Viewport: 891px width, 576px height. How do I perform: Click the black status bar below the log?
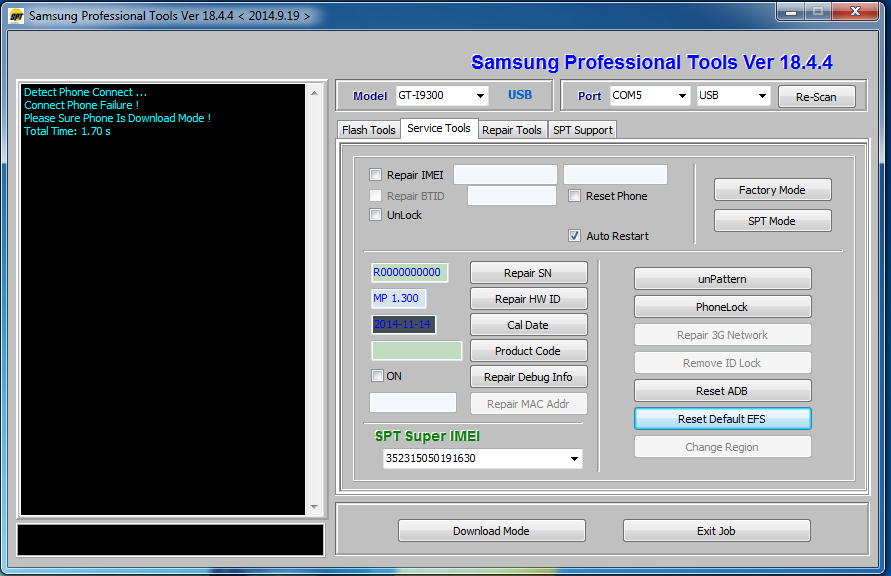tap(170, 540)
